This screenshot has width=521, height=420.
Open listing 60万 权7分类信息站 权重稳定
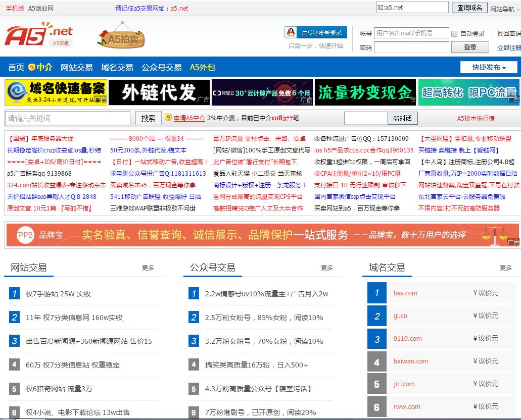pyautogui.click(x=72, y=365)
